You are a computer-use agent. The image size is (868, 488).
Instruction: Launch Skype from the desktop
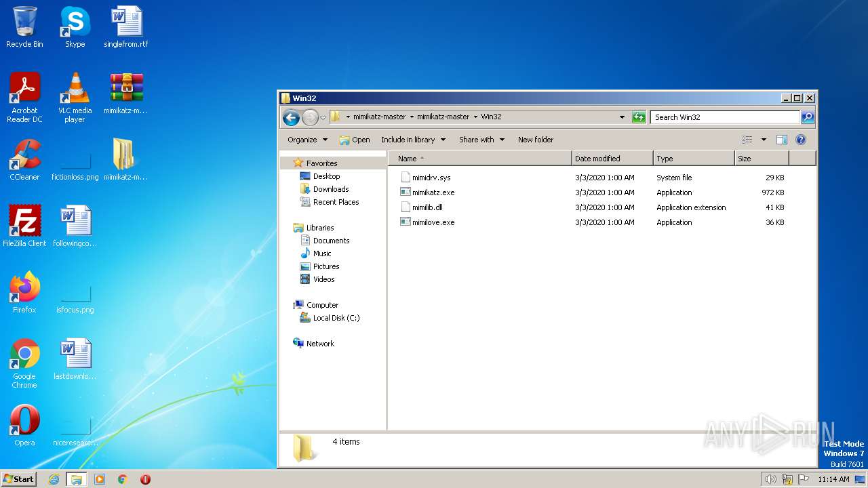(x=75, y=27)
